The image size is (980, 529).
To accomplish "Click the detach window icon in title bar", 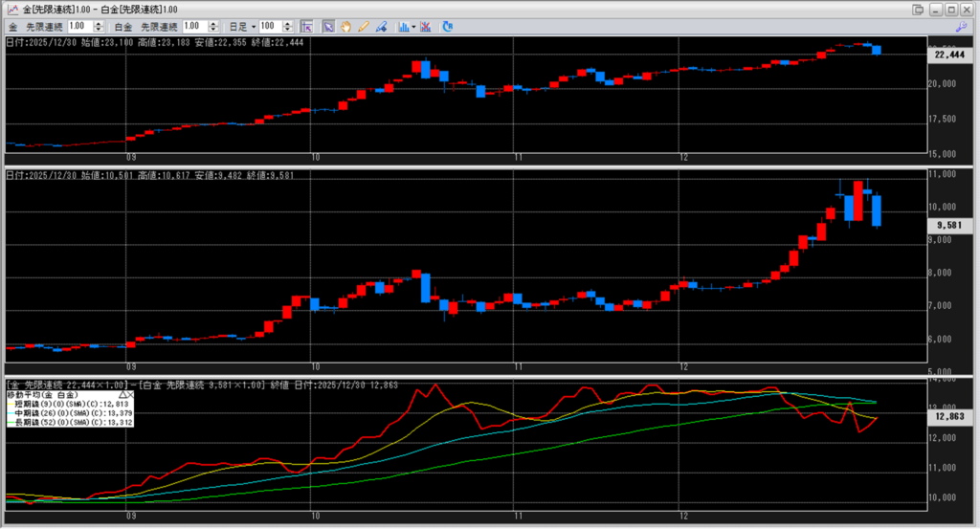I will click(x=918, y=9).
